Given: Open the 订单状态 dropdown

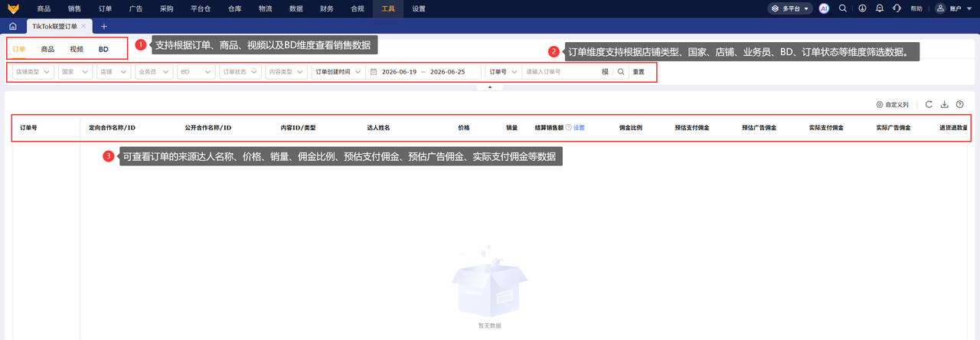Looking at the screenshot, I should pos(240,71).
